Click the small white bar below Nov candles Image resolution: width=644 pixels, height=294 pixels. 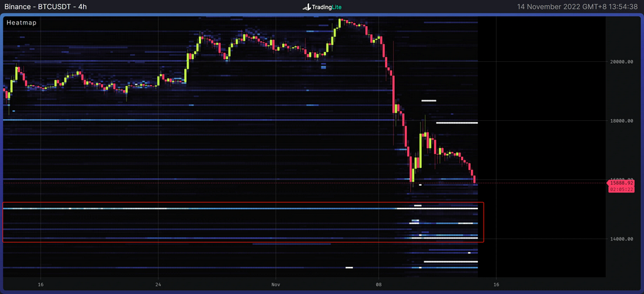click(349, 267)
